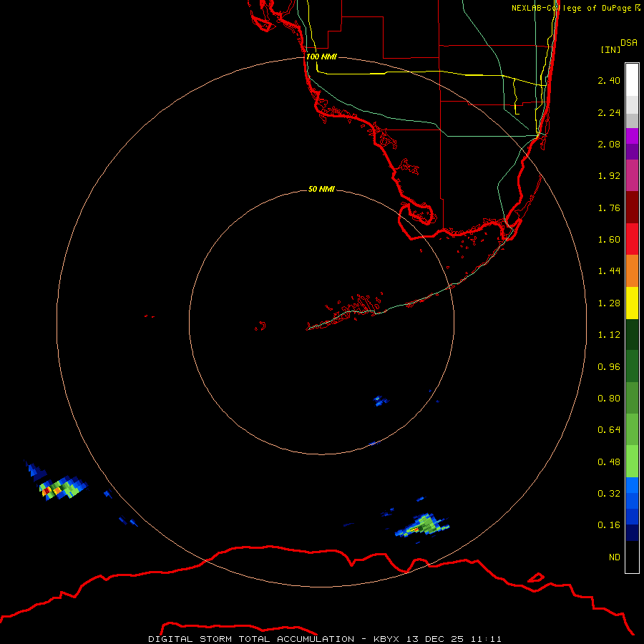Select the black ND swatch at legend bottom
644x644 pixels.
632,557
